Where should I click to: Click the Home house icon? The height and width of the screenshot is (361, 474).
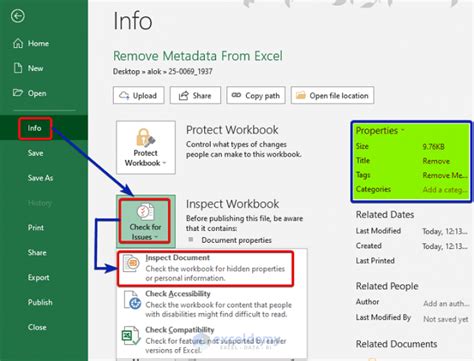pyautogui.click(x=18, y=43)
